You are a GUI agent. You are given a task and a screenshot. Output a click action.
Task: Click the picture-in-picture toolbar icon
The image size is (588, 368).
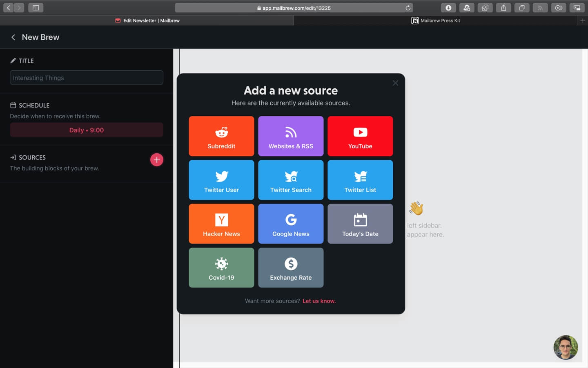577,8
